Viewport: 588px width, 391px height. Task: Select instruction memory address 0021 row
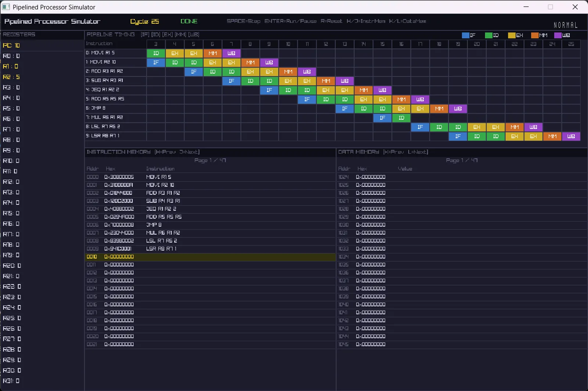pos(210,345)
